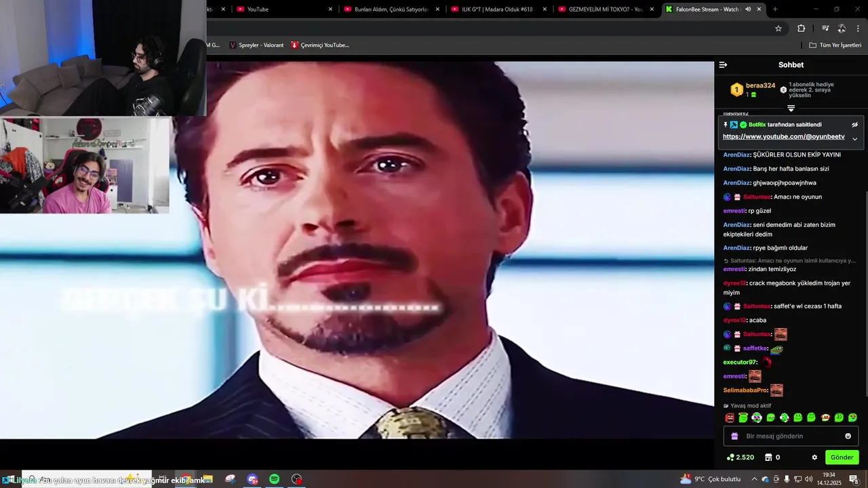Open the Windows notification center
This screenshot has height=488, width=868.
(x=854, y=479)
